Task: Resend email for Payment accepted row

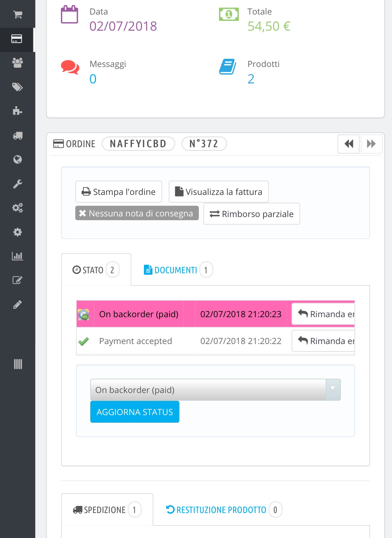Action: coord(323,341)
